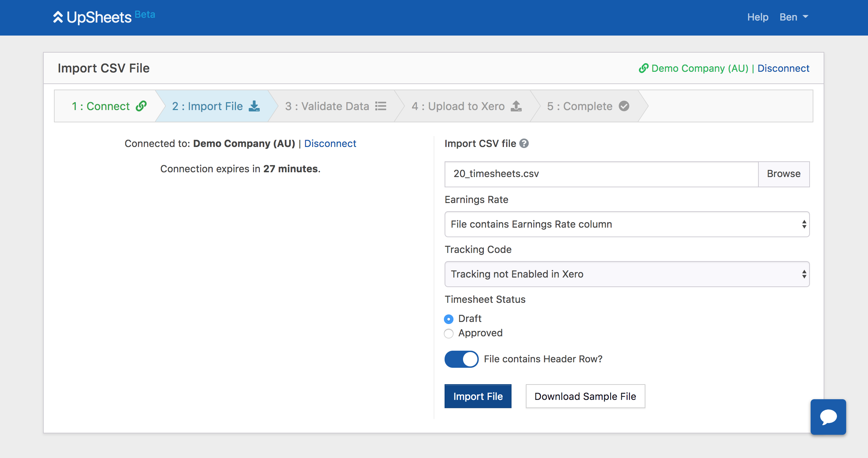Toggle the File contains Header Row switch

pyautogui.click(x=461, y=359)
